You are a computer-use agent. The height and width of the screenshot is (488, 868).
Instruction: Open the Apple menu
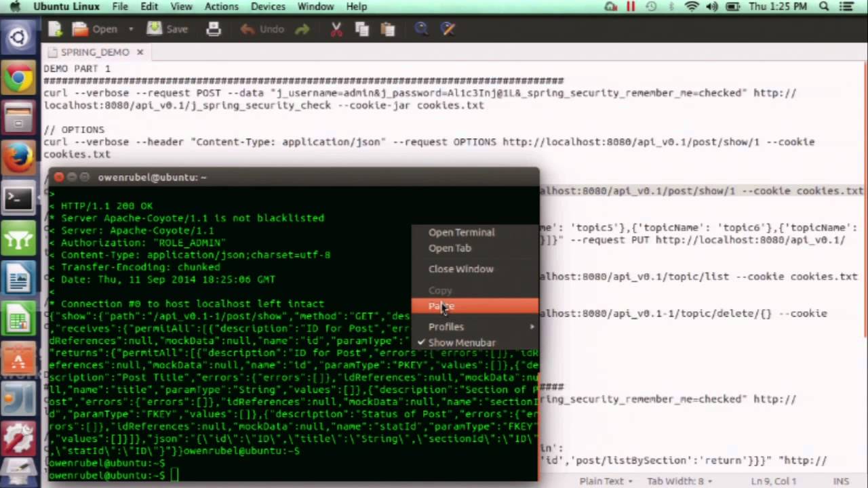click(16, 7)
